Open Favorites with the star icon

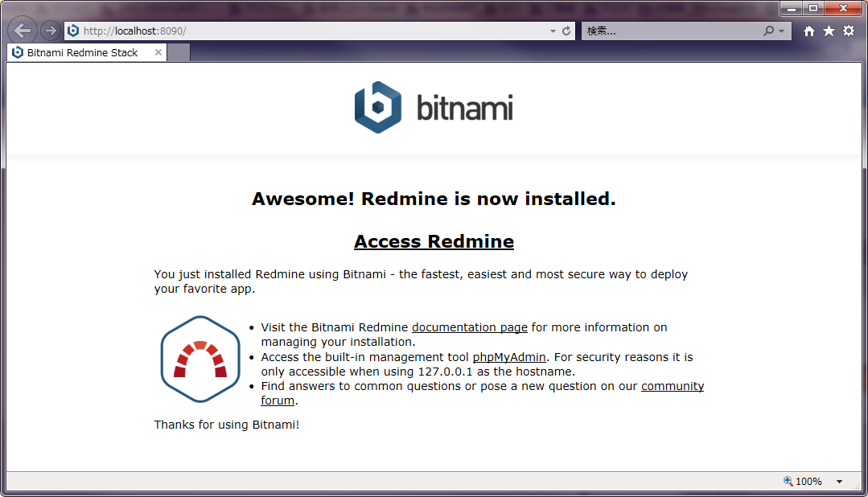click(828, 30)
